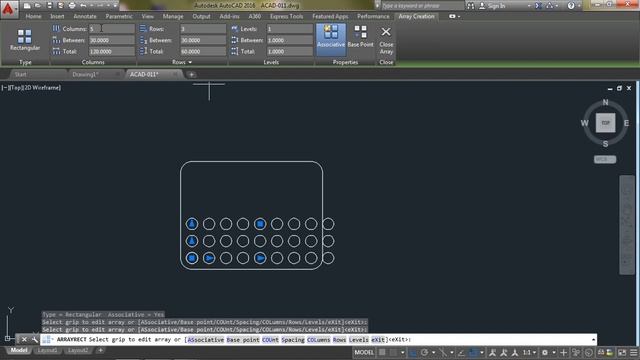Open the Home ribbon tab
640x360 pixels.
(33, 16)
